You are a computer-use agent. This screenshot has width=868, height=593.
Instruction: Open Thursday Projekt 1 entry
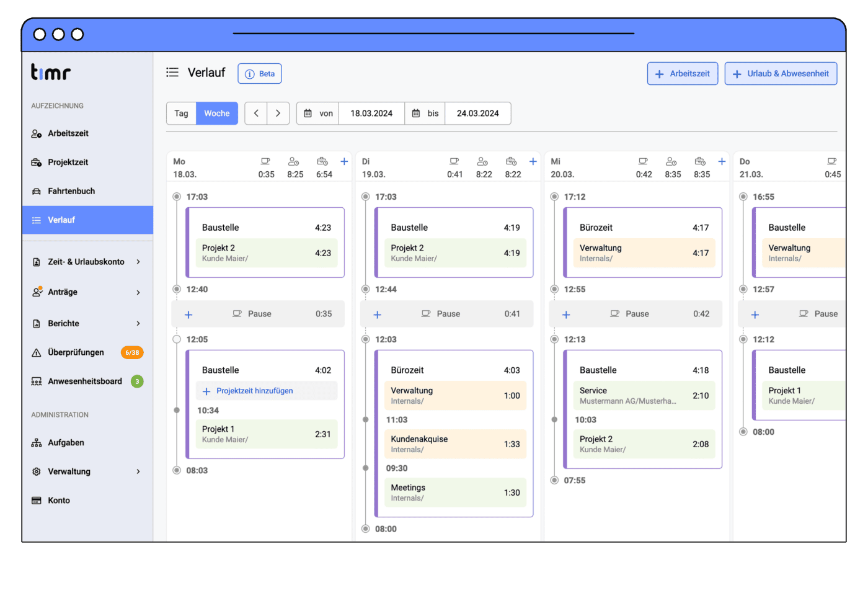(x=802, y=396)
